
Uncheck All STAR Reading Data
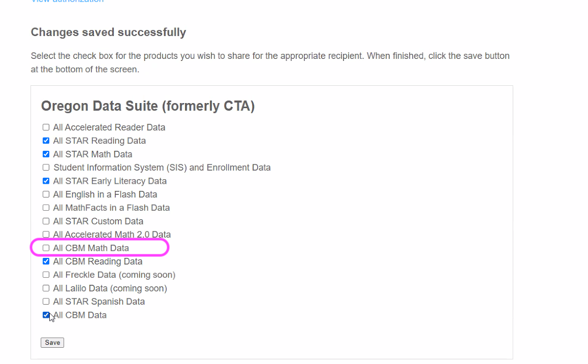[46, 141]
